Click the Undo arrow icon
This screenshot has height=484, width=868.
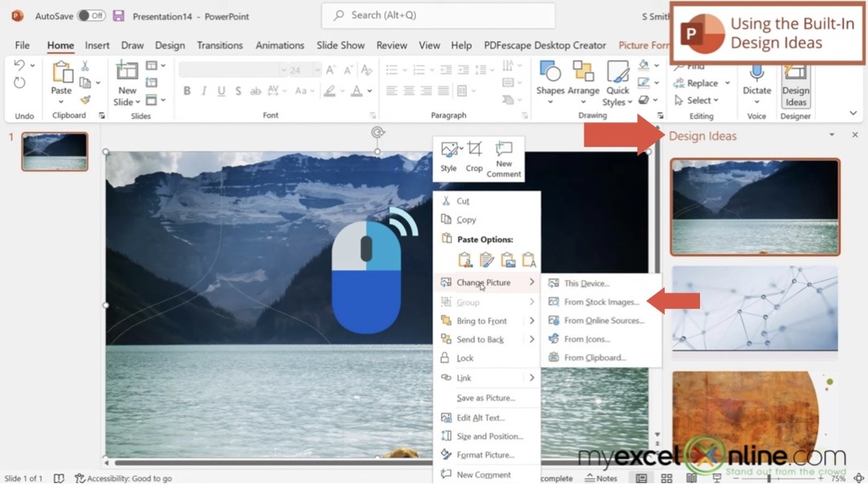click(19, 65)
